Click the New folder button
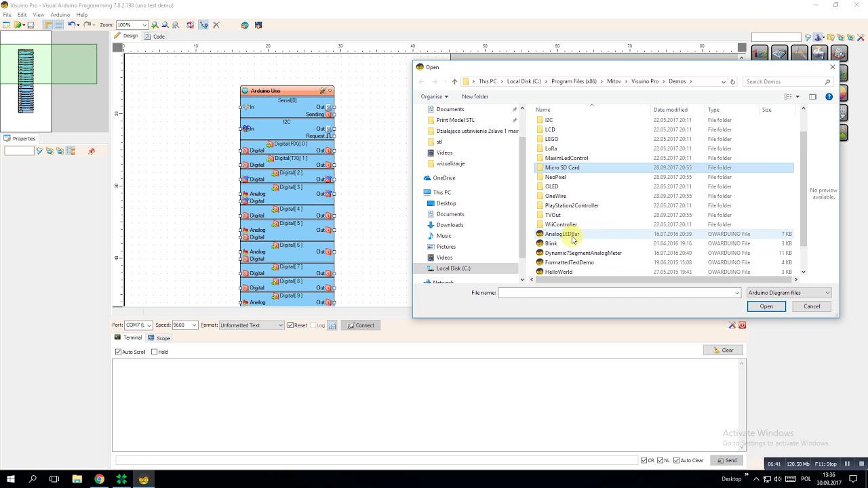This screenshot has height=488, width=868. click(475, 97)
